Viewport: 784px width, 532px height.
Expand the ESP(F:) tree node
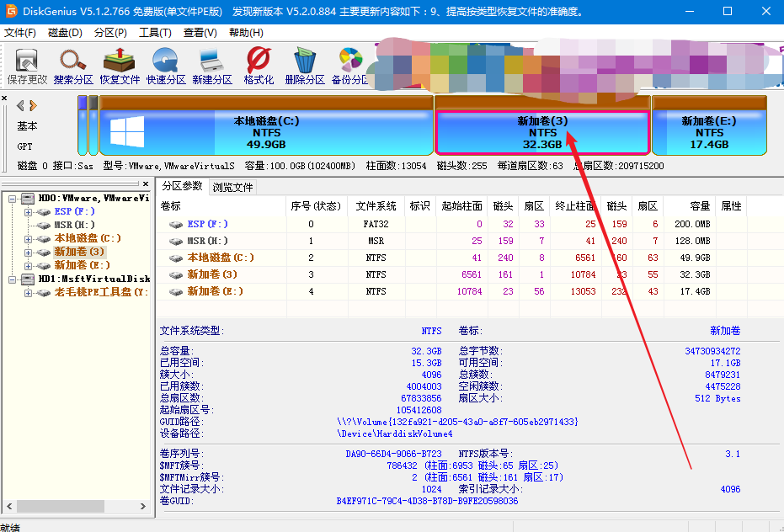(28, 212)
